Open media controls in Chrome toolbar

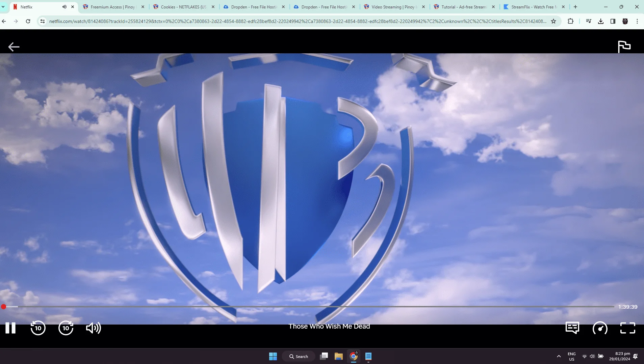589,21
